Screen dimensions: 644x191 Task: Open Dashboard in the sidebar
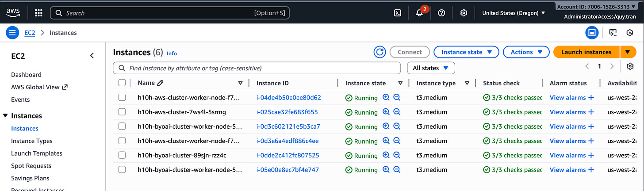26,75
